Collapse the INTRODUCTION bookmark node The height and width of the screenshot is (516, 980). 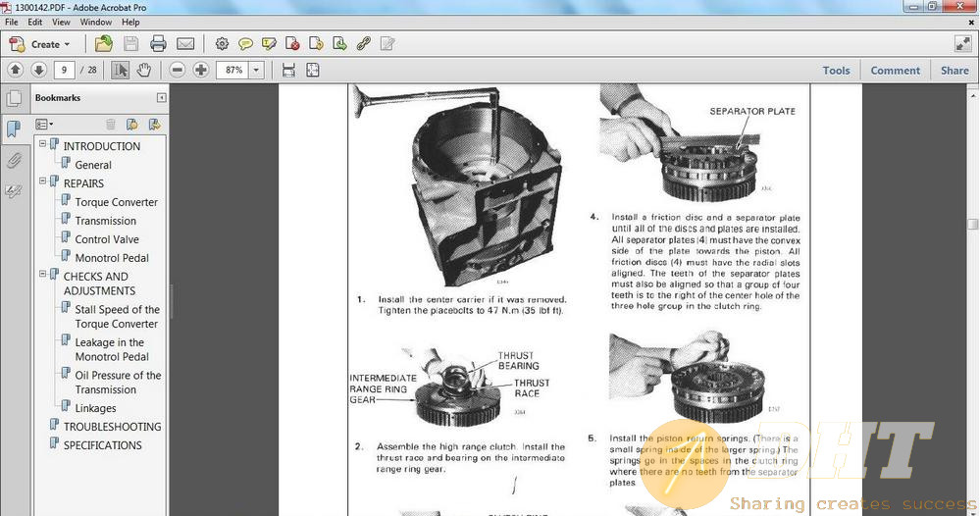tap(42, 143)
